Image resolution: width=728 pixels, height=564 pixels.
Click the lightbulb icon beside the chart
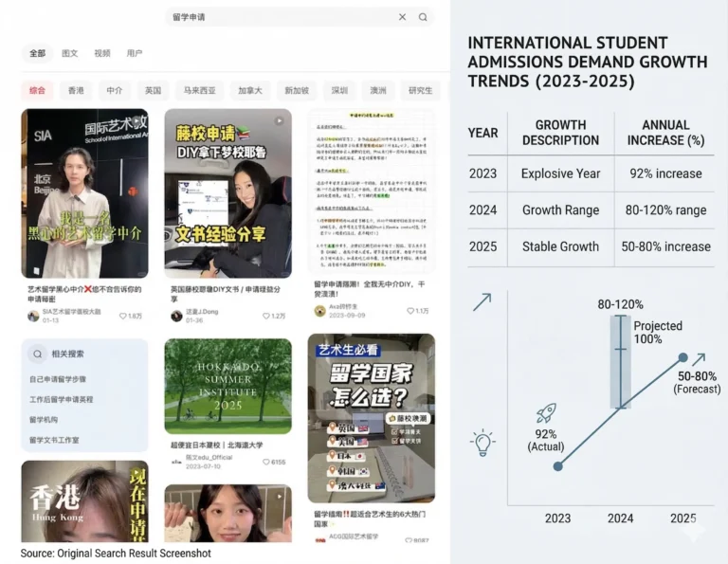point(482,443)
